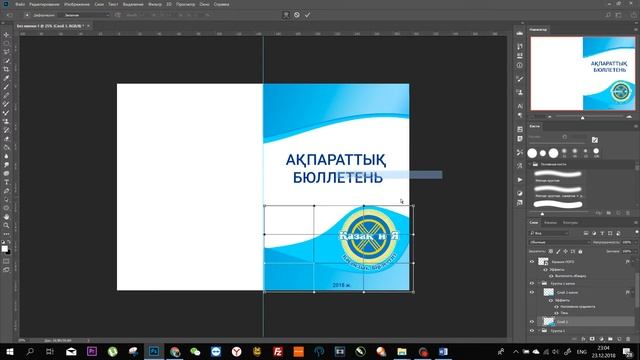The height and width of the screenshot is (360, 640).
Task: Click foreground color swatch in toolbar
Action: (4, 249)
